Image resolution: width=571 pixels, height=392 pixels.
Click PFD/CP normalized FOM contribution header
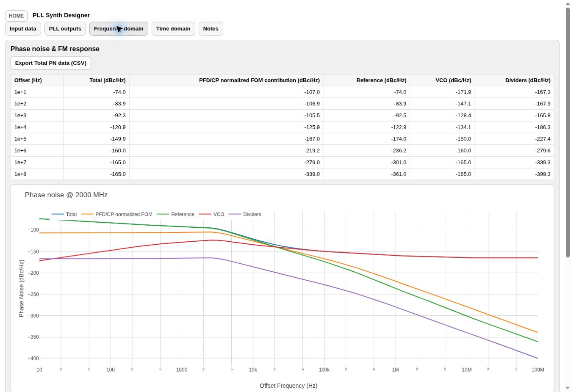click(x=226, y=80)
